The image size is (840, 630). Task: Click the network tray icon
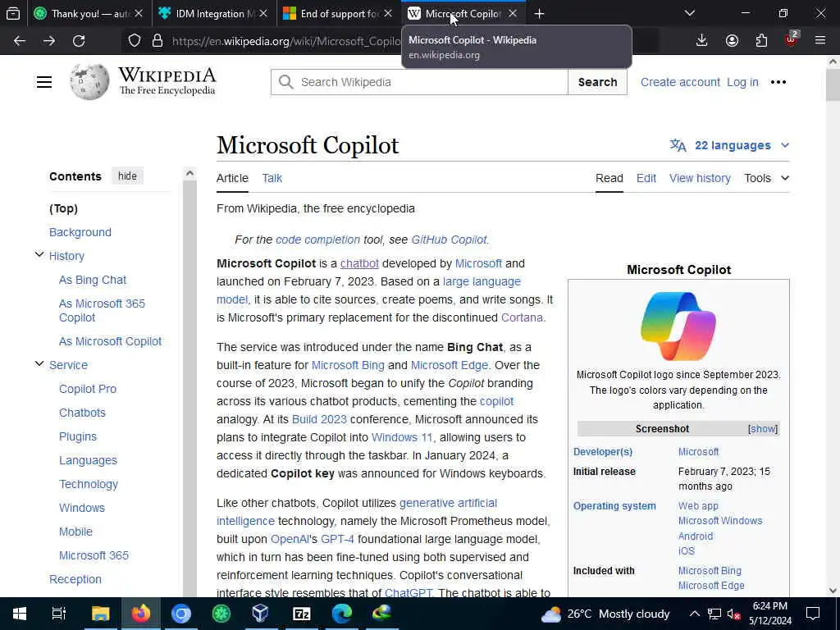pos(714,614)
